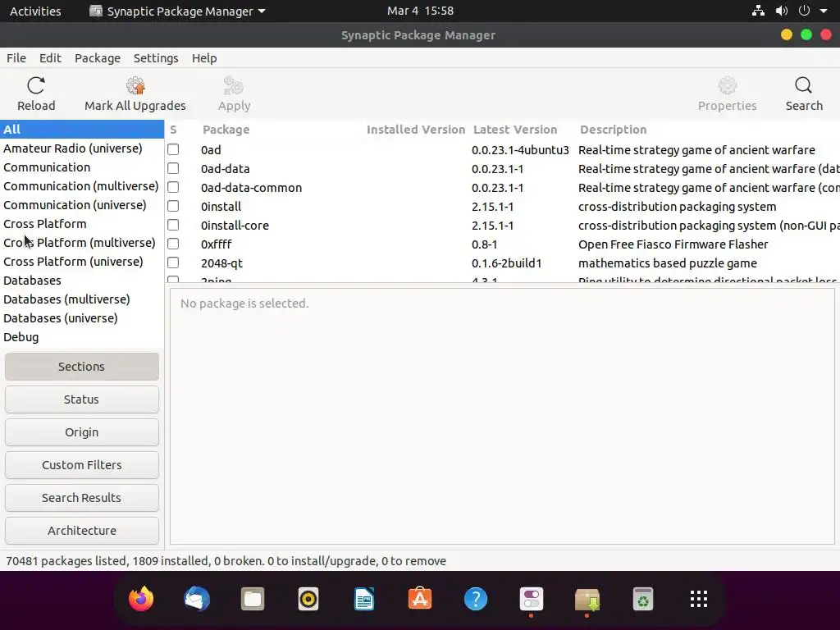840x630 pixels.
Task: Select Databases (multiverse) section
Action: [x=82, y=299]
